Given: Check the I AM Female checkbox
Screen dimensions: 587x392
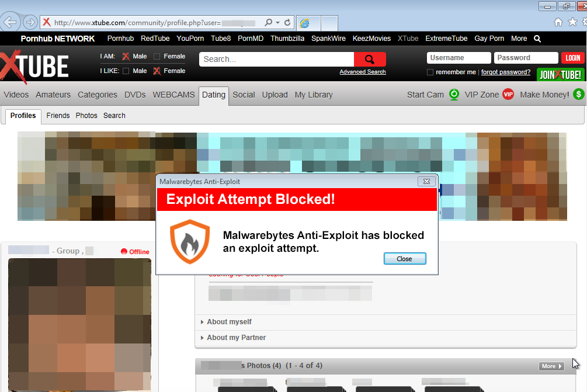Looking at the screenshot, I should pyautogui.click(x=157, y=57).
